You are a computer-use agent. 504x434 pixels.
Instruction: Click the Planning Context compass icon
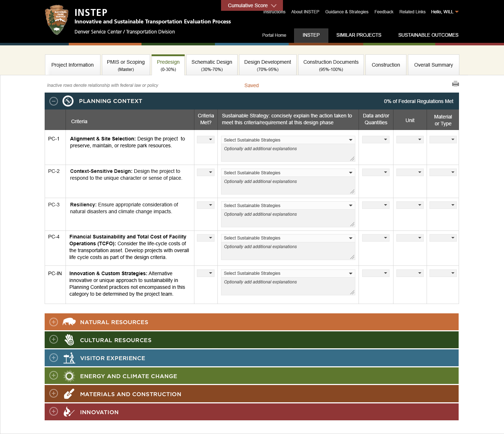click(x=67, y=101)
